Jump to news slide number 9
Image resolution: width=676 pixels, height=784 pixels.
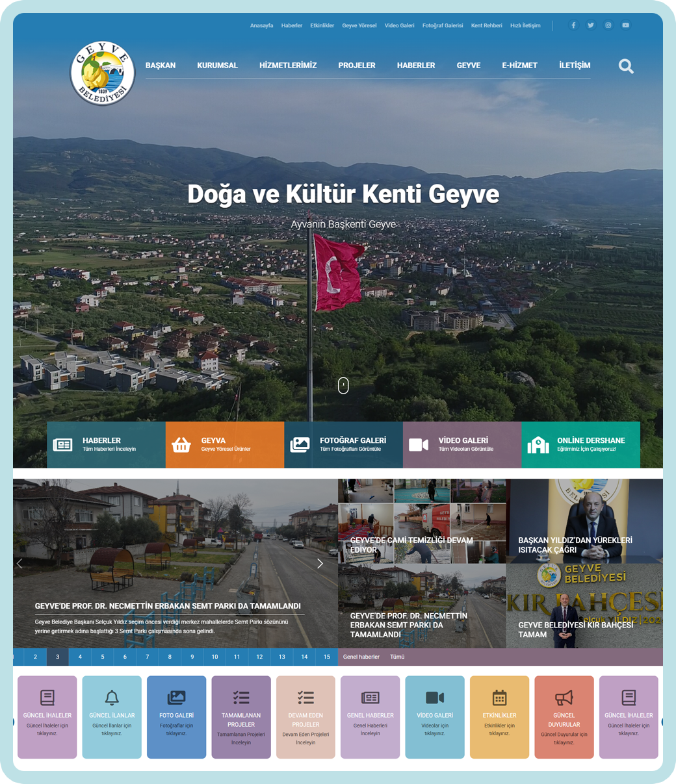click(x=192, y=657)
